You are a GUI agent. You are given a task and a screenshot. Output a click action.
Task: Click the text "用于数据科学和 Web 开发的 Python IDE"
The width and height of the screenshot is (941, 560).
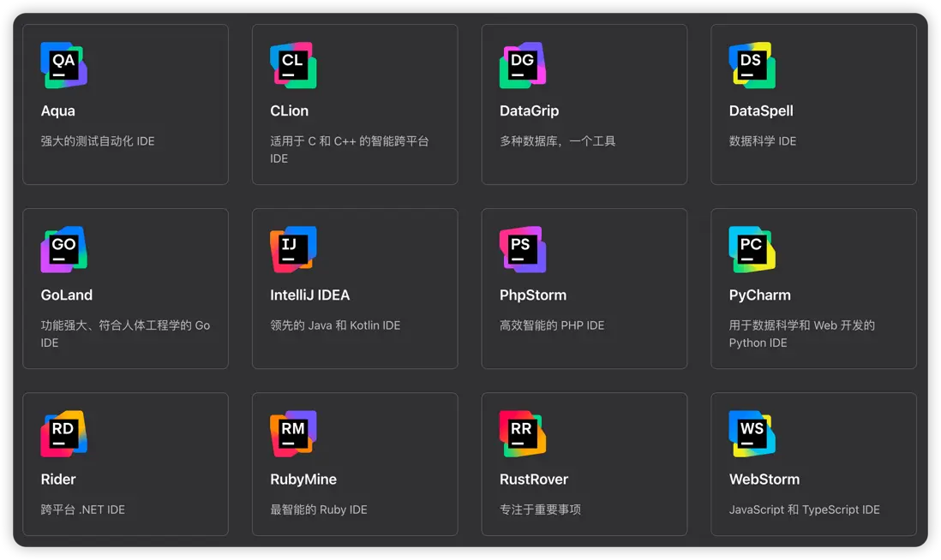coord(802,334)
